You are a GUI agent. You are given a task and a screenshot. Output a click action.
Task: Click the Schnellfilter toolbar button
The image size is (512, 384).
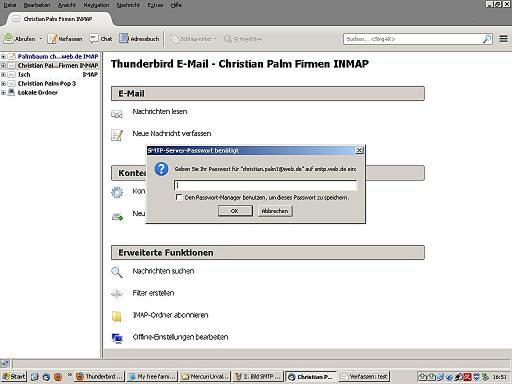pyautogui.click(x=243, y=39)
